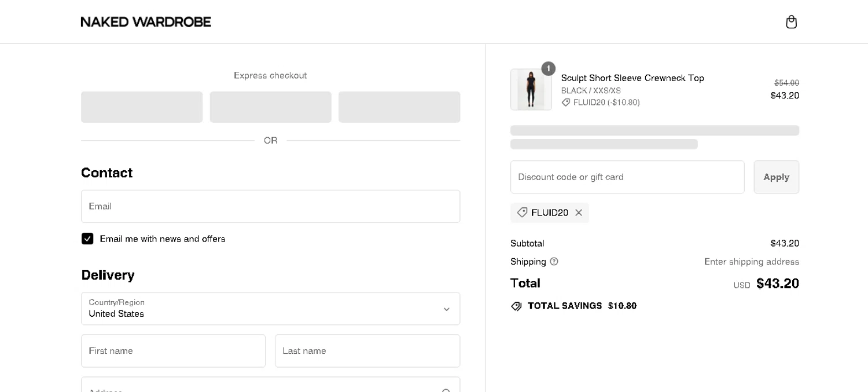The image size is (868, 392).
Task: Uncheck Email me with news and offers
Action: pyautogui.click(x=87, y=239)
